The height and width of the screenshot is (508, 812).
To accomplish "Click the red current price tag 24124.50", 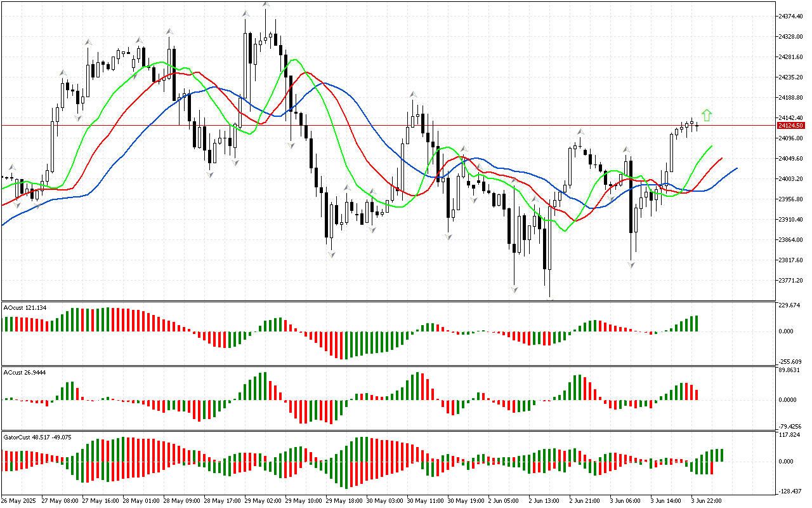I will click(x=790, y=126).
